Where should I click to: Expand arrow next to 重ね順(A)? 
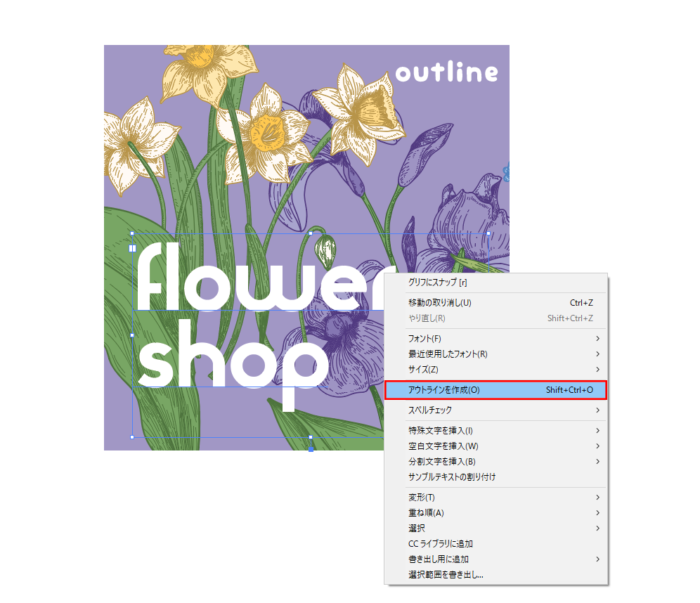[x=598, y=513]
